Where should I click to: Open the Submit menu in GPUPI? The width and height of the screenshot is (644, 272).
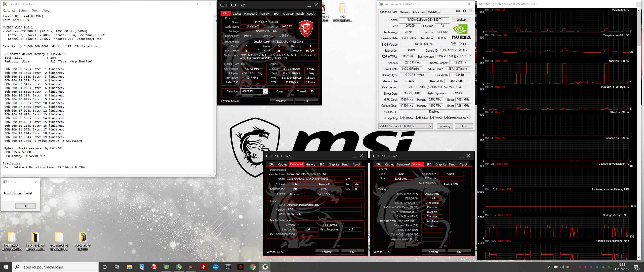pos(23,11)
